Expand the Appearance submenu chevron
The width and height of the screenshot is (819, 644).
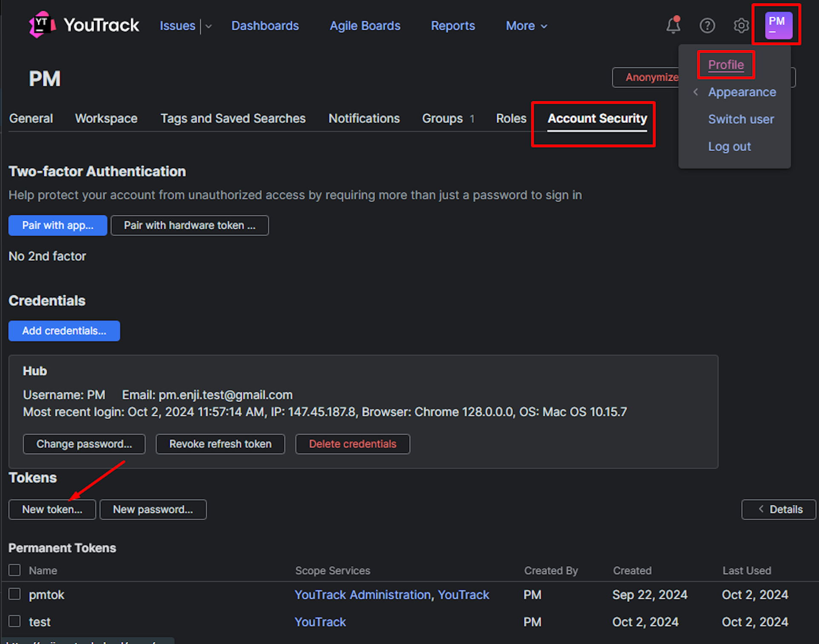696,92
